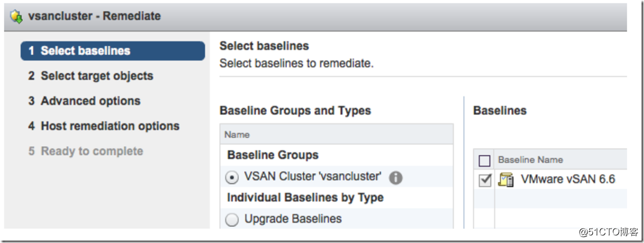644x243 pixels.
Task: Open info icon beside VSAN Cluster 'vsancluster'
Action: (396, 177)
